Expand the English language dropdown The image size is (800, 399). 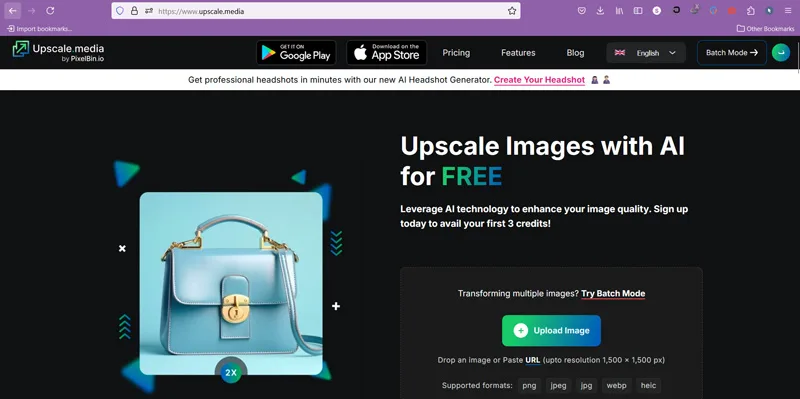point(645,53)
